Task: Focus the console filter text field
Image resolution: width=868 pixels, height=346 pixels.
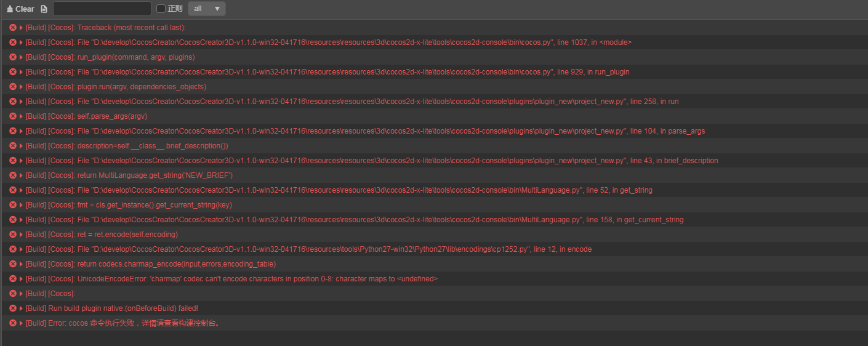Action: click(x=102, y=9)
